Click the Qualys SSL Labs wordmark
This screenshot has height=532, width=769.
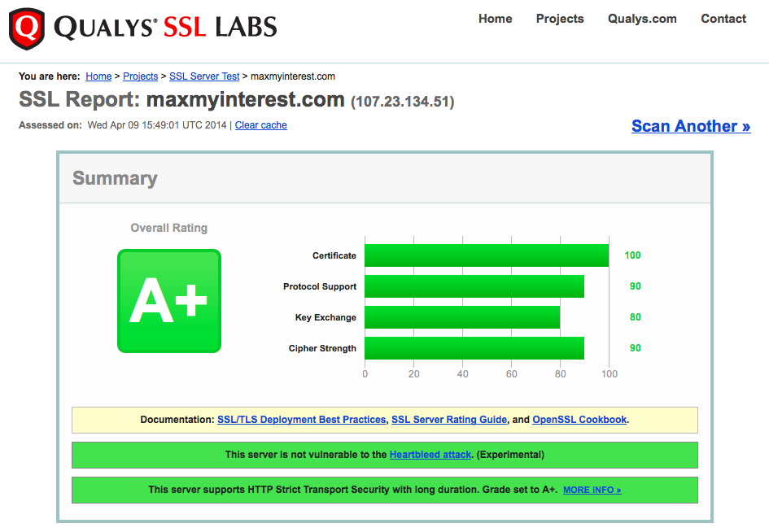pyautogui.click(x=165, y=28)
